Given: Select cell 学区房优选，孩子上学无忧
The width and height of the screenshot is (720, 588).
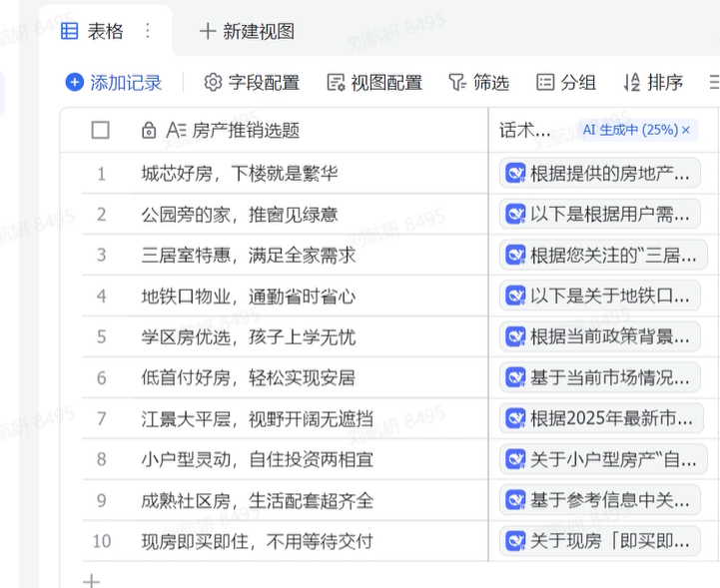Looking at the screenshot, I should coord(249,336).
